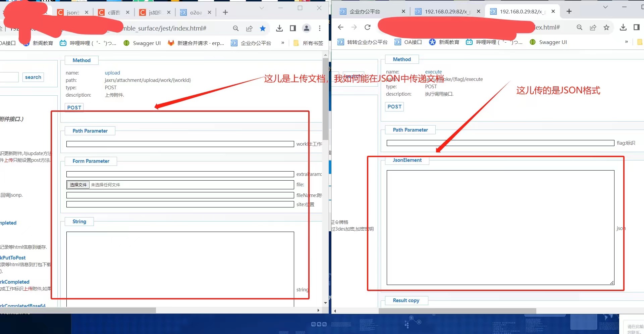Click the POST button under execute method
This screenshot has width=644, height=334.
[394, 106]
